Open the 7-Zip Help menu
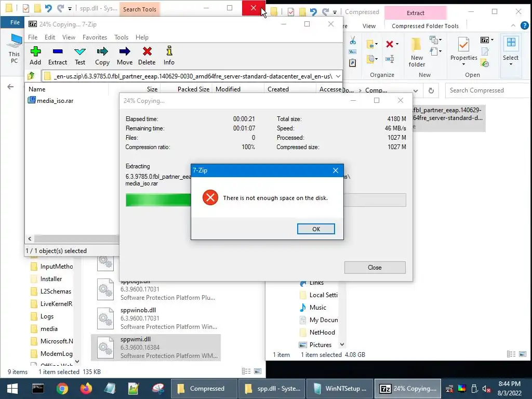 142,37
